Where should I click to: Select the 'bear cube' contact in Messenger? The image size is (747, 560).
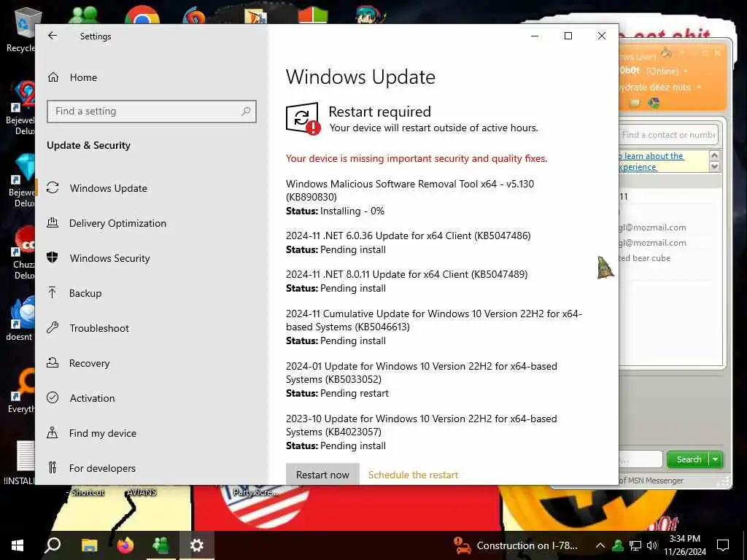click(x=645, y=258)
